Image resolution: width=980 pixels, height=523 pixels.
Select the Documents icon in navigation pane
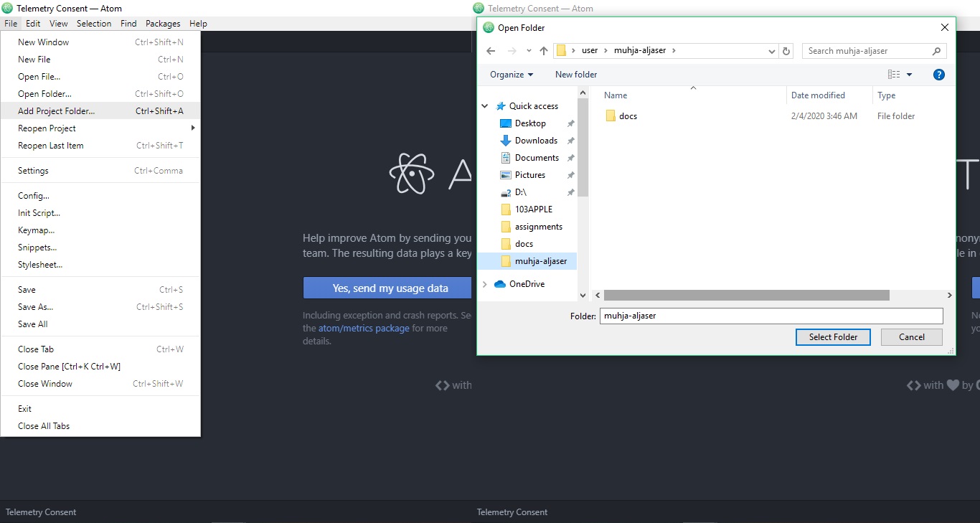[x=505, y=158]
